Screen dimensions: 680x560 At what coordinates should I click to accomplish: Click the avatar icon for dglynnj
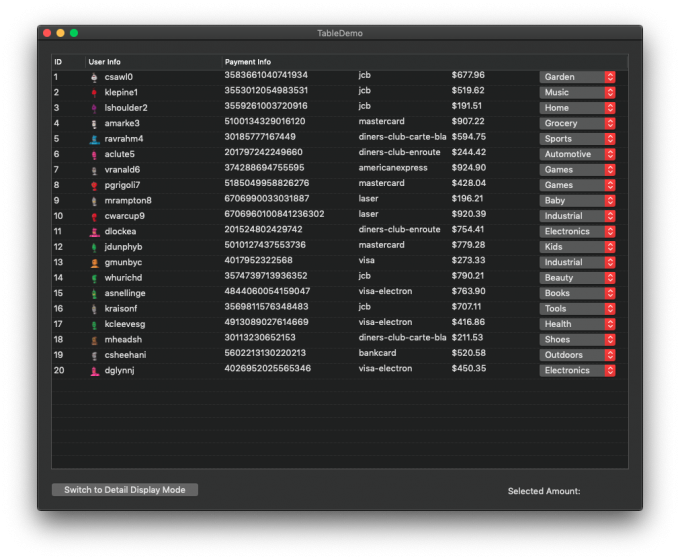[x=94, y=371]
